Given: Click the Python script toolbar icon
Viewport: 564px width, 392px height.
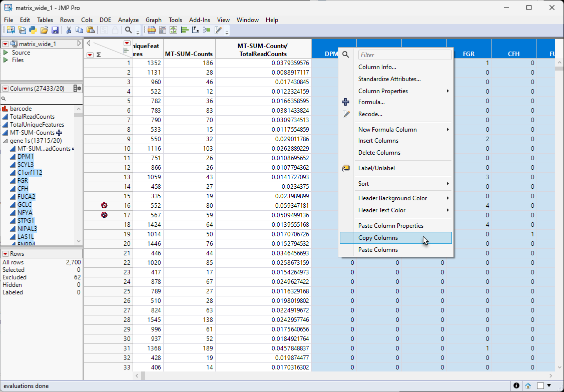Looking at the screenshot, I should 33,30.
